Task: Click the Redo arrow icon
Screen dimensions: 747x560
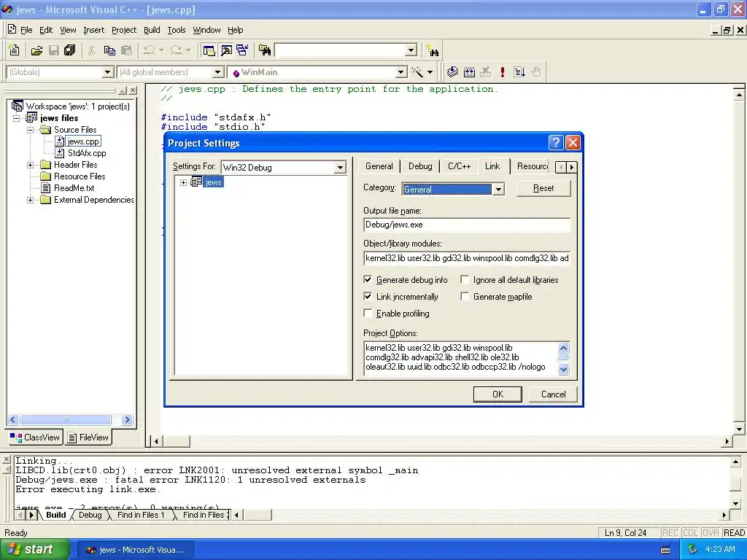Action: [176, 50]
